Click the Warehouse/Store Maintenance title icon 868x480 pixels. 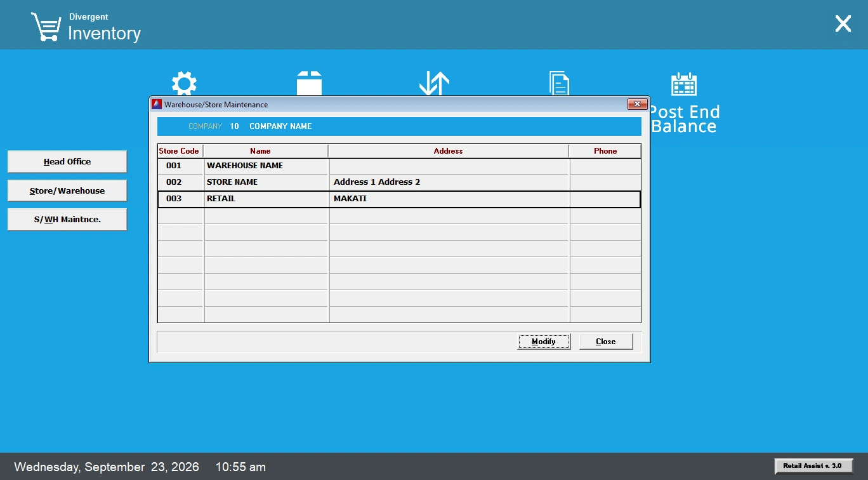click(x=157, y=104)
